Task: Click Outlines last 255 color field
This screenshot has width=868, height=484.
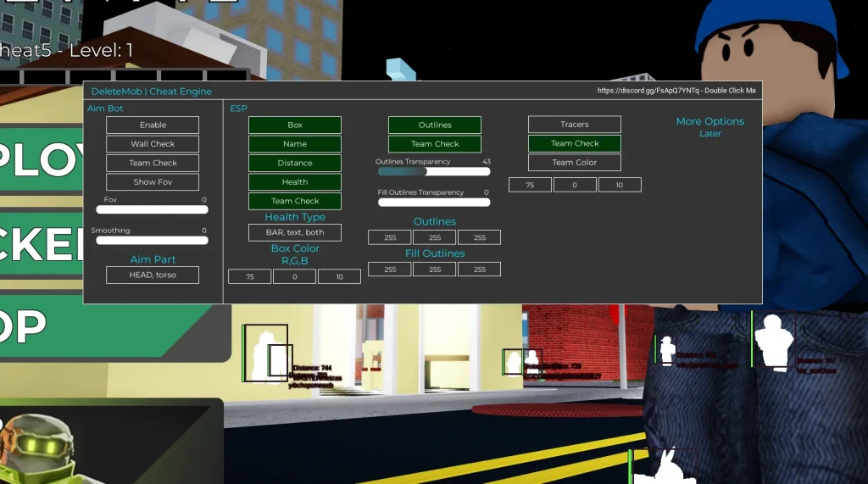Action: [x=480, y=237]
